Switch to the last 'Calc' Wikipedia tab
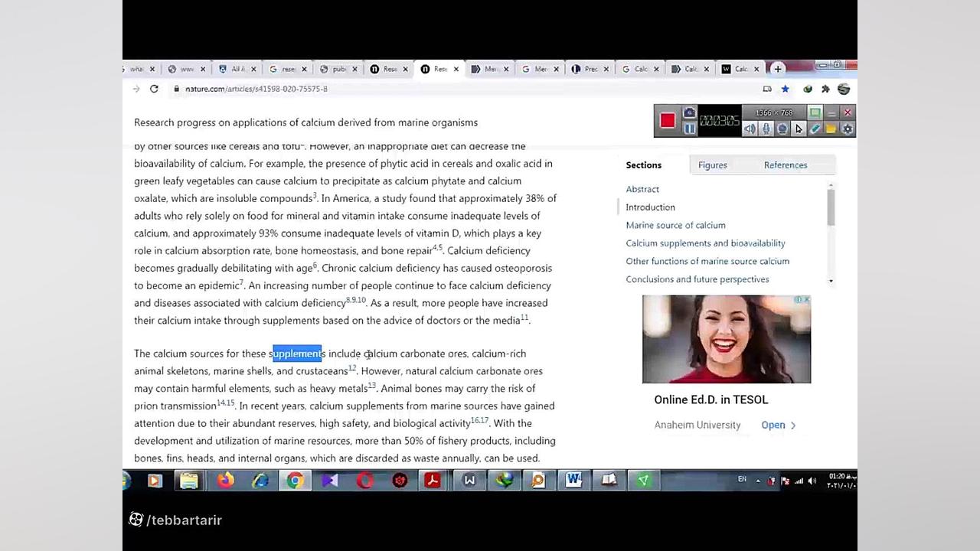This screenshot has width=980, height=551. tap(740, 69)
